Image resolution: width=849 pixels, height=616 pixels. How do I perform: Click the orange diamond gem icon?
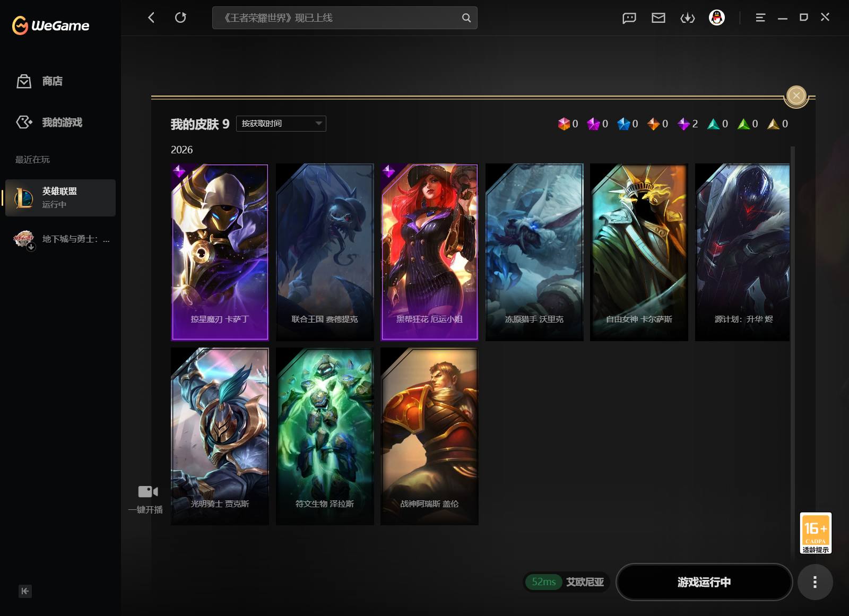[x=653, y=124]
